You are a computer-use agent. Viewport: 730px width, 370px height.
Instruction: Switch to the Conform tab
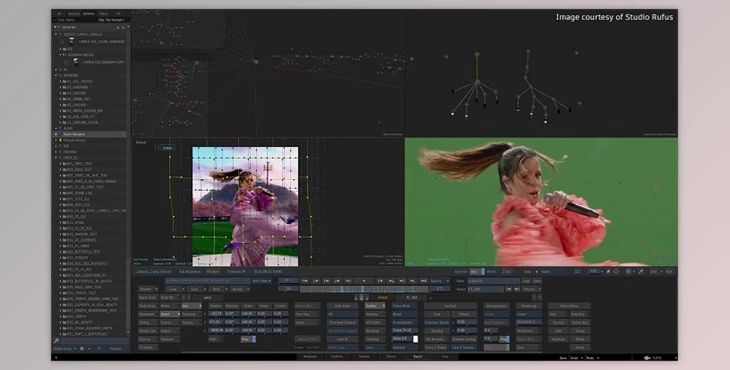pyautogui.click(x=337, y=357)
